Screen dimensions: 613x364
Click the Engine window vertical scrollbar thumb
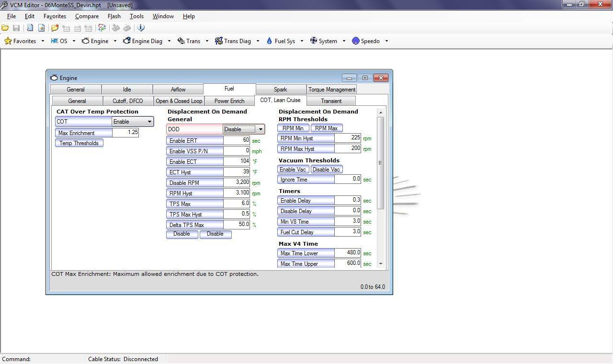381,163
